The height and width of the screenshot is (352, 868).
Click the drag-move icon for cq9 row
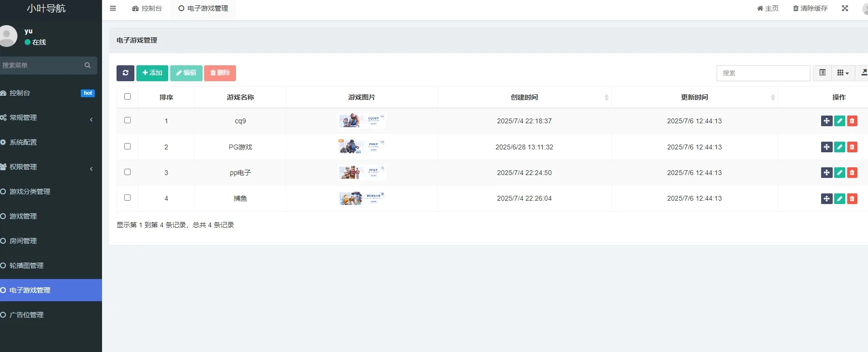[826, 121]
